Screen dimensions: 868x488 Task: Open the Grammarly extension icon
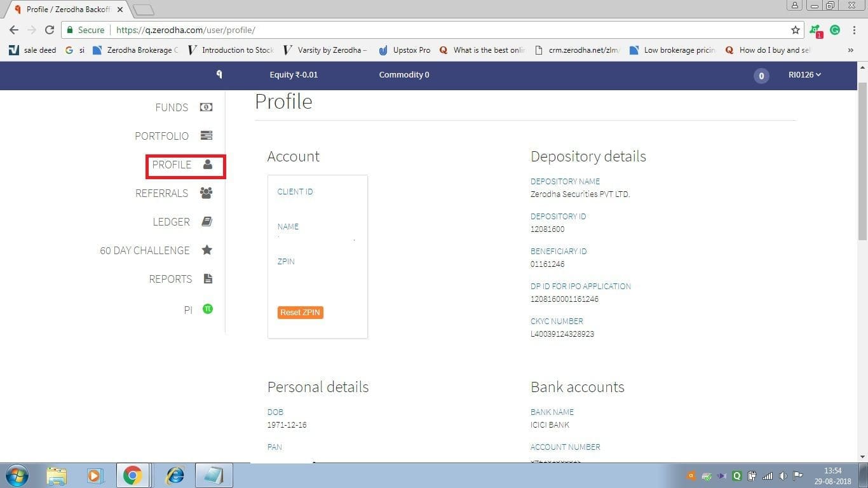pyautogui.click(x=835, y=30)
